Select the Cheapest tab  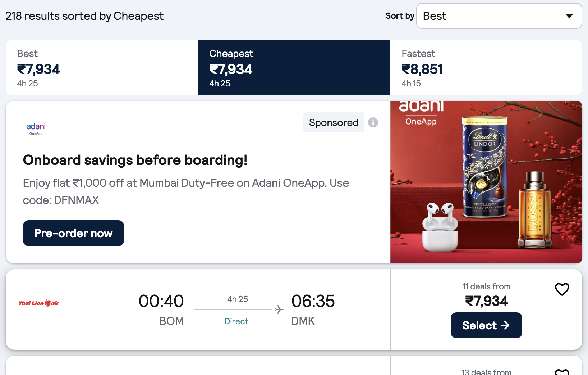pos(294,68)
